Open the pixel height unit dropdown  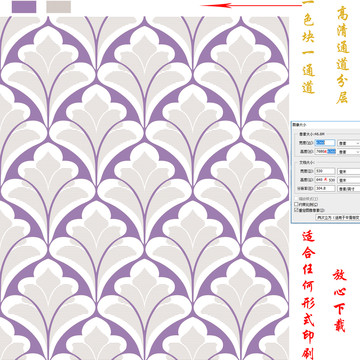pos(349,152)
